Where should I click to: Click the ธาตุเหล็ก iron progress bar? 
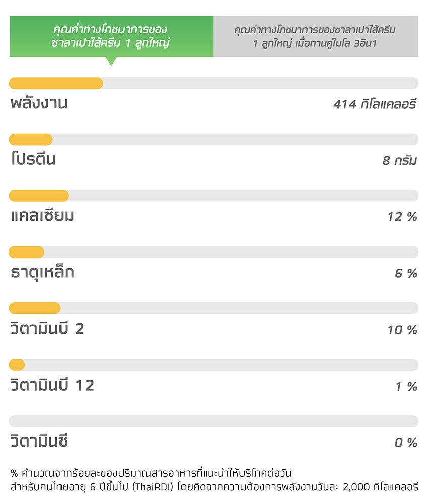214,252
